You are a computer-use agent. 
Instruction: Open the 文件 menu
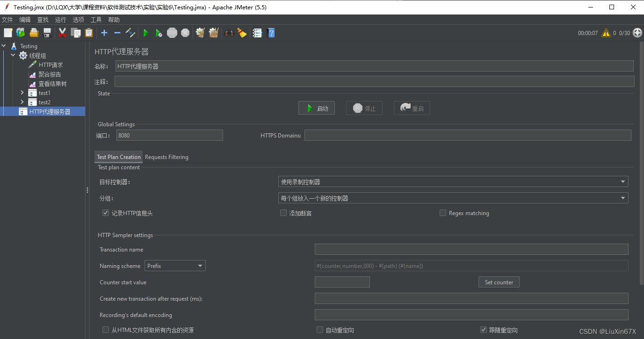(x=7, y=20)
